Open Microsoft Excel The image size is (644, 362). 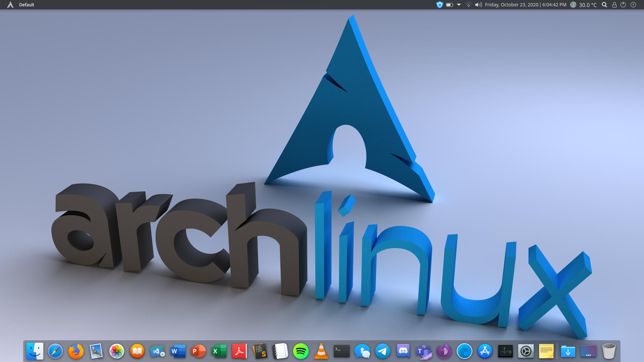219,351
